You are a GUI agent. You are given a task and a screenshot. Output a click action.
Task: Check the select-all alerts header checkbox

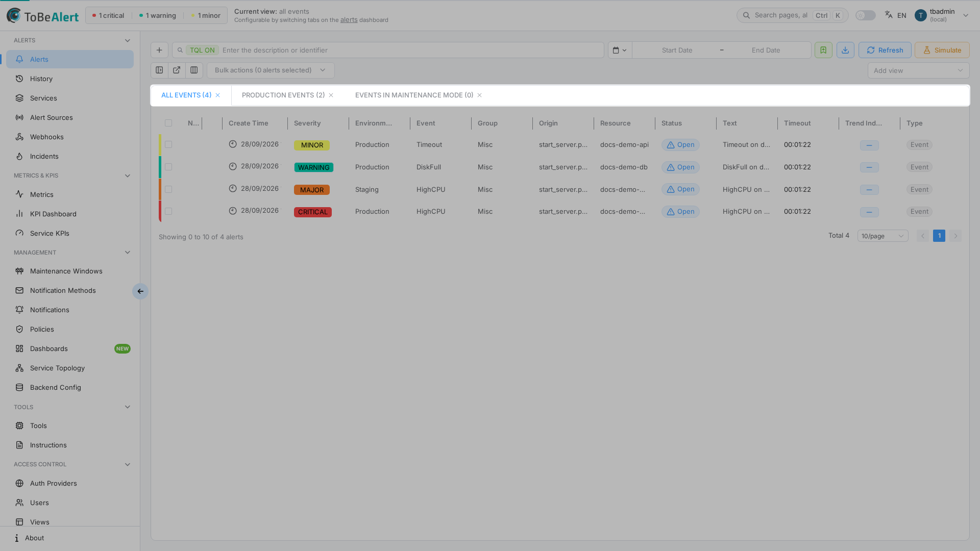pos(168,123)
